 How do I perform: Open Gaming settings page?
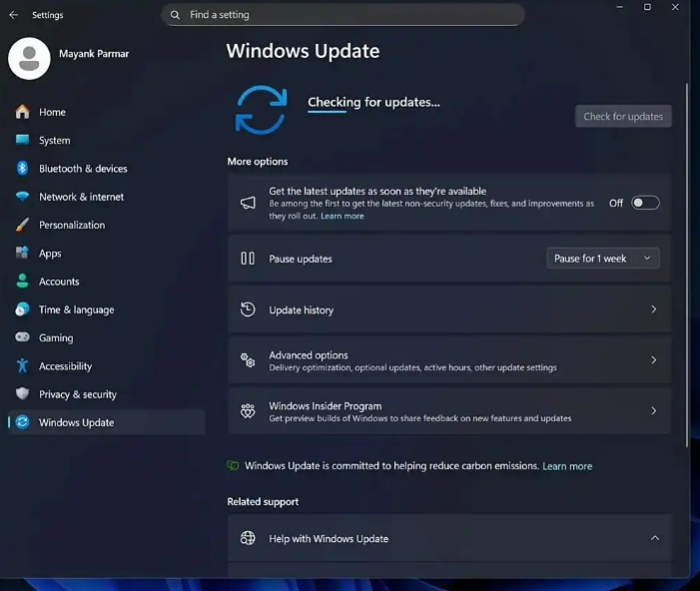coord(107,337)
